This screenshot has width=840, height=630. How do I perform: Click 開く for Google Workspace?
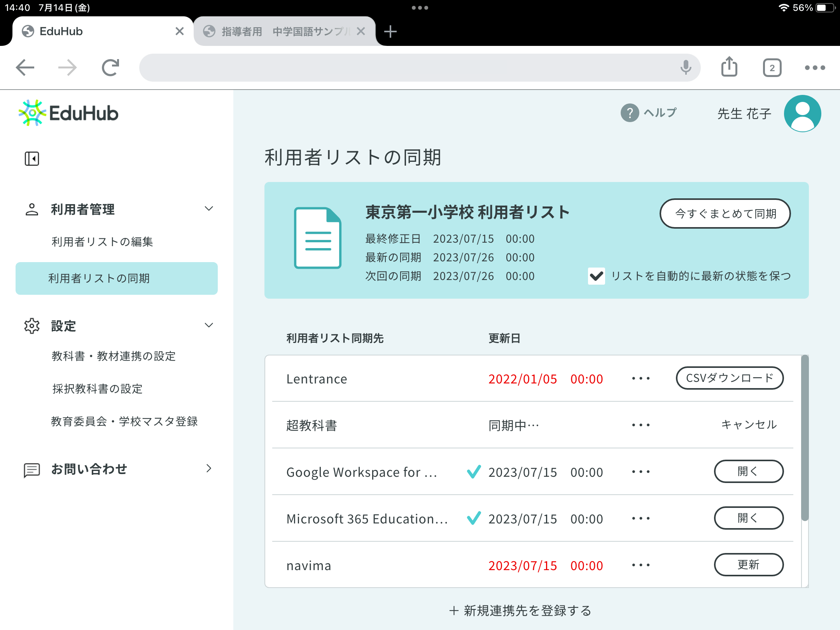(749, 471)
